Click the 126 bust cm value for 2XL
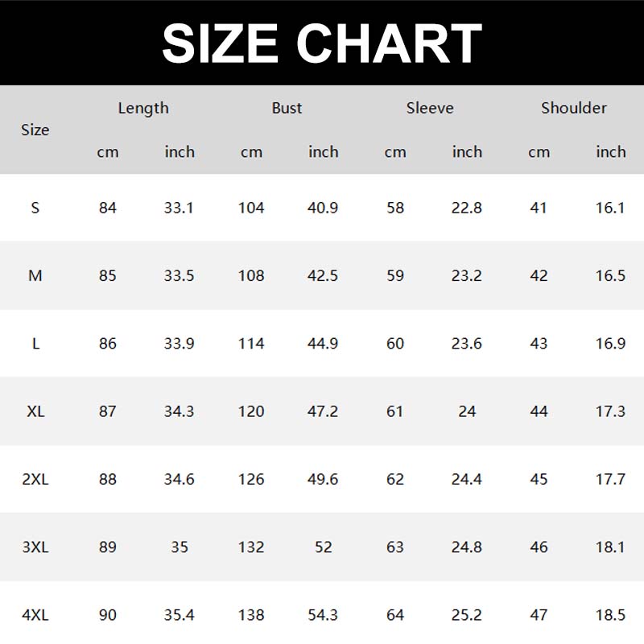The image size is (644, 644). (251, 479)
